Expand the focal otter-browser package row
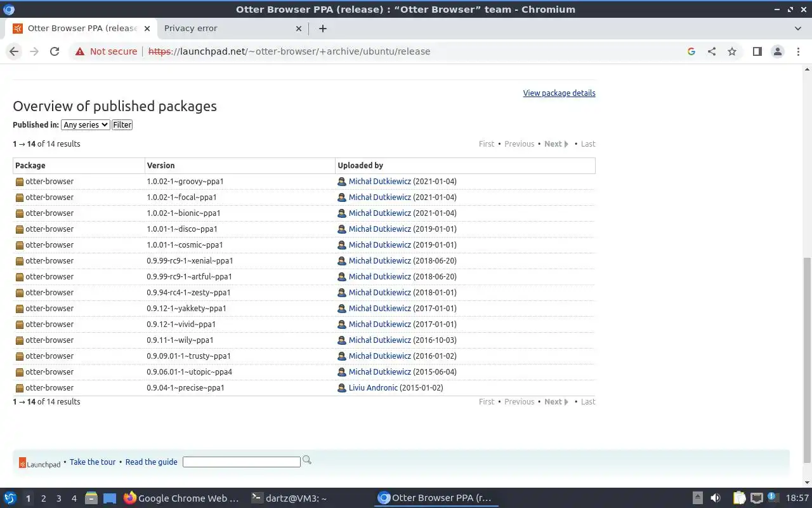The height and width of the screenshot is (508, 812). [x=304, y=197]
